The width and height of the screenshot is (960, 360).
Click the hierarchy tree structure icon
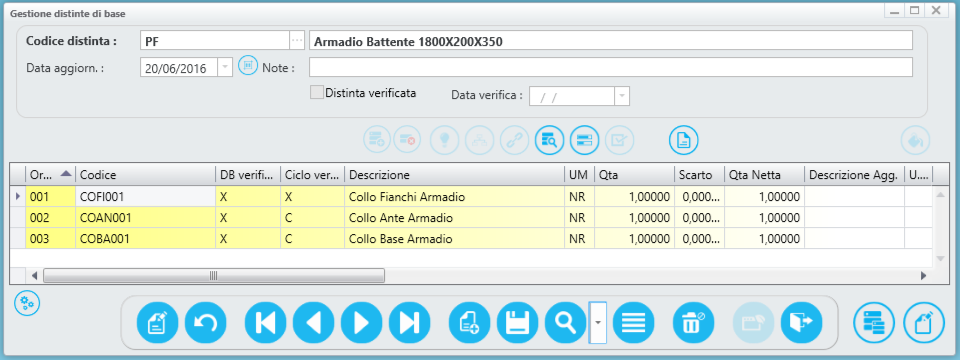480,140
